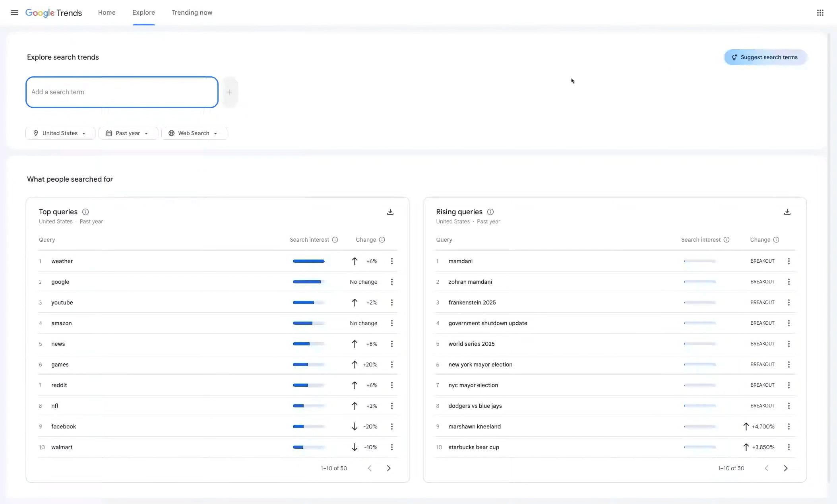
Task: Expand the Past year time range dropdown
Action: 128,133
